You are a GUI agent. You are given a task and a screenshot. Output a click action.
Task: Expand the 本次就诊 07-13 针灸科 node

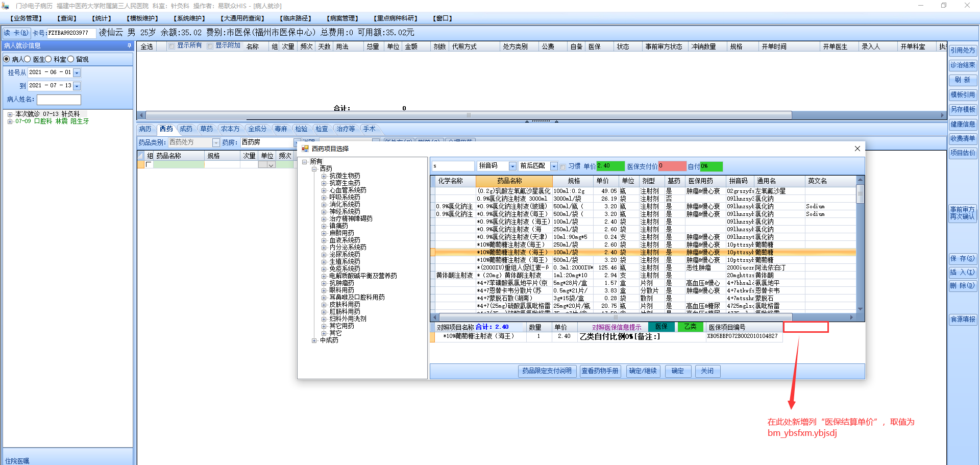coord(10,114)
